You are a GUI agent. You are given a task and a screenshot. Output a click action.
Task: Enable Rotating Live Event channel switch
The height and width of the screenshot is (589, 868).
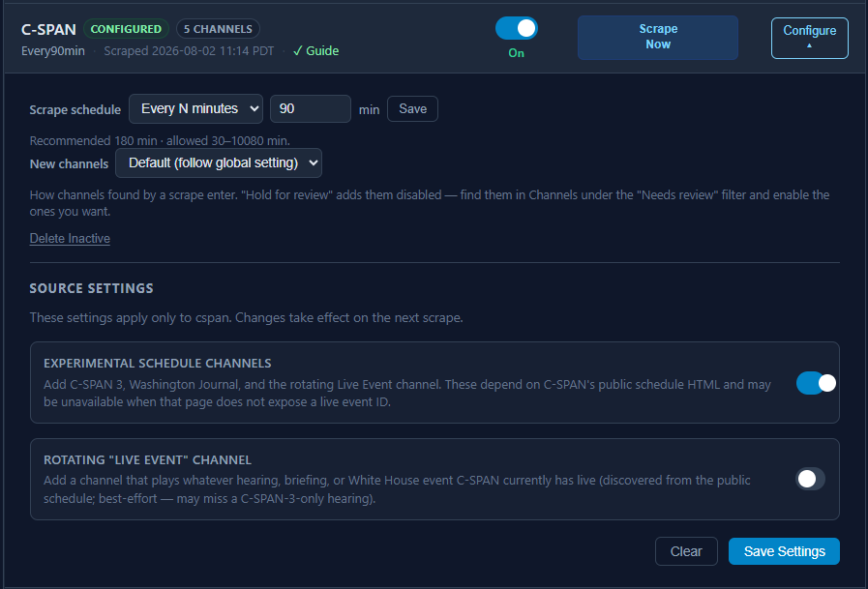coord(810,479)
